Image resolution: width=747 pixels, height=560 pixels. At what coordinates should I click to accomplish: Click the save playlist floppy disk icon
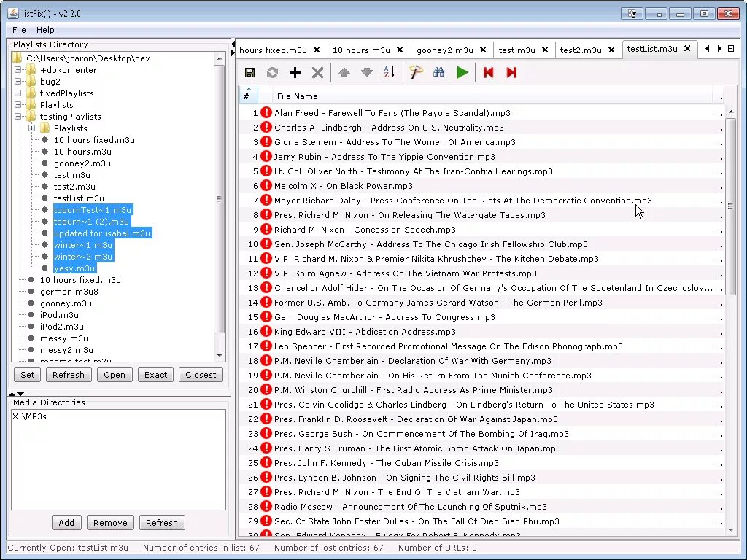pyautogui.click(x=249, y=72)
